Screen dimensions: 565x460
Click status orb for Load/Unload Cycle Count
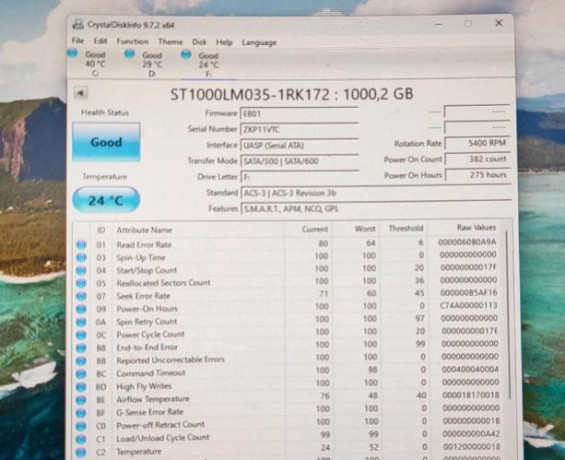81,439
